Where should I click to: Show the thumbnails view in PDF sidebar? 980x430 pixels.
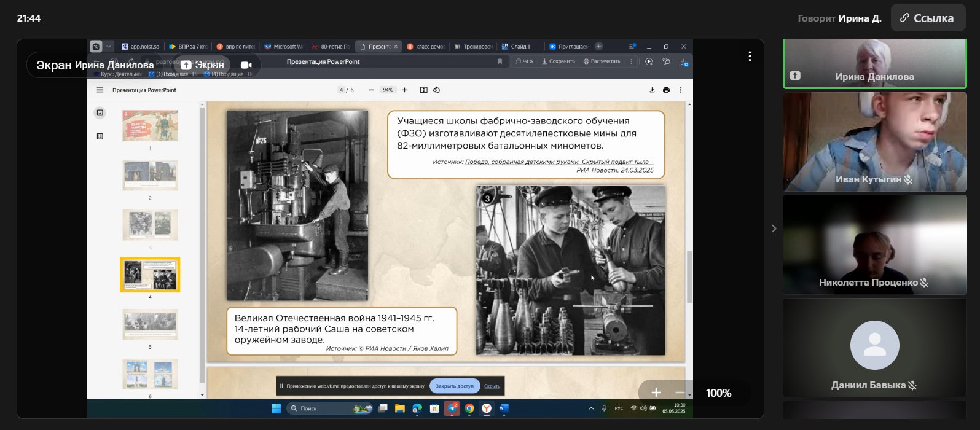pyautogui.click(x=100, y=113)
